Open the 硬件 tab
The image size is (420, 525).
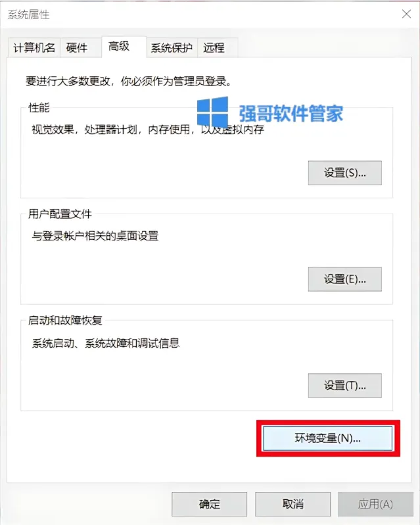click(x=77, y=47)
